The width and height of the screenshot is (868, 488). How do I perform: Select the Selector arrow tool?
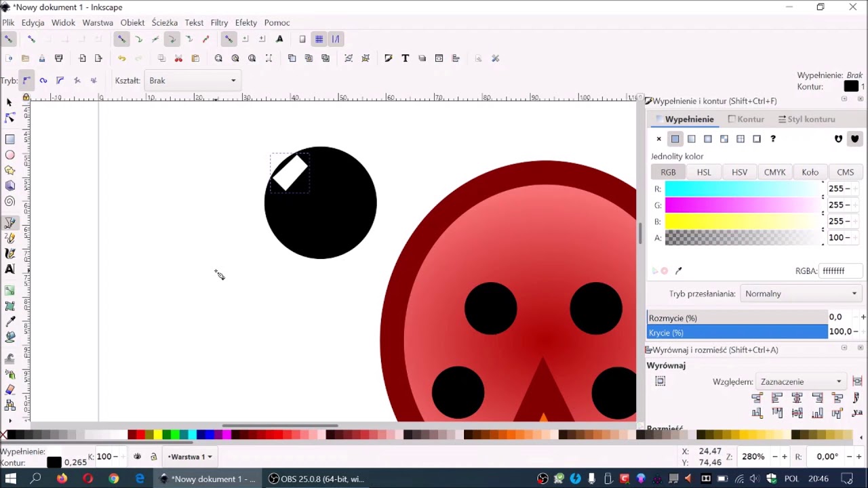pyautogui.click(x=9, y=102)
